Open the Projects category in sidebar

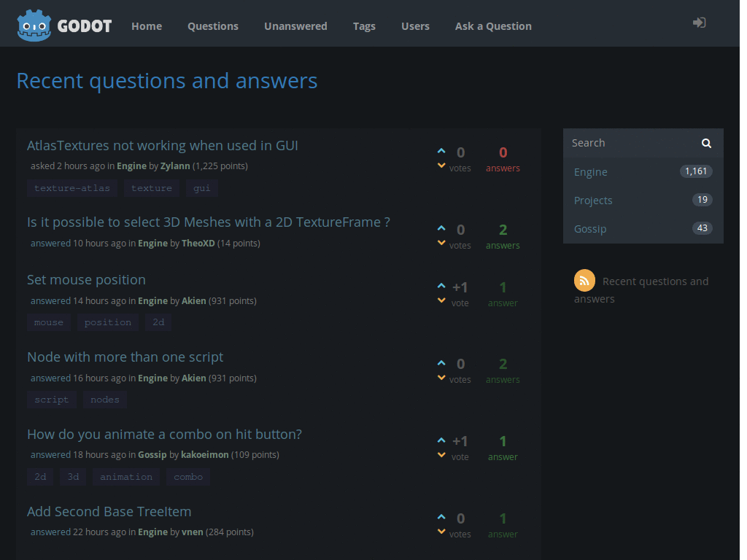(593, 201)
